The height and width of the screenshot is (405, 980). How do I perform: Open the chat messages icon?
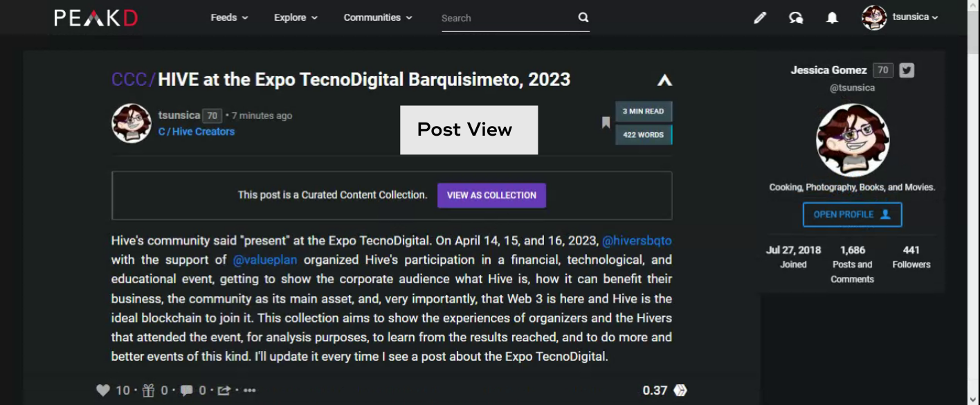click(796, 18)
